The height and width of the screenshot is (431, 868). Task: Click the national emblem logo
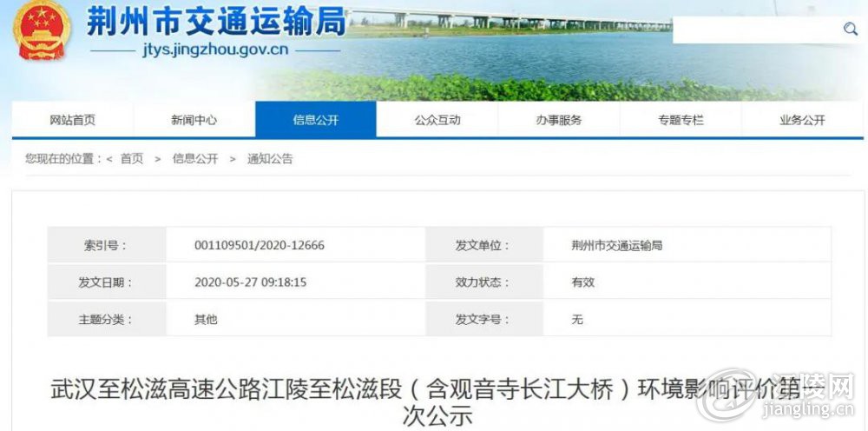coord(42,30)
